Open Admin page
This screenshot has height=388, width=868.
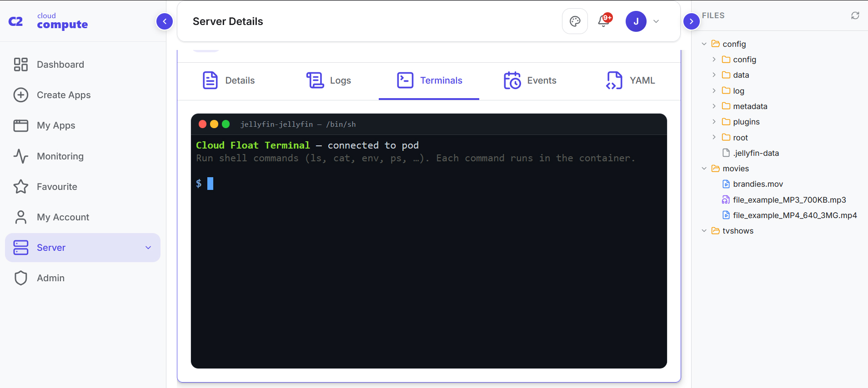tap(83, 278)
